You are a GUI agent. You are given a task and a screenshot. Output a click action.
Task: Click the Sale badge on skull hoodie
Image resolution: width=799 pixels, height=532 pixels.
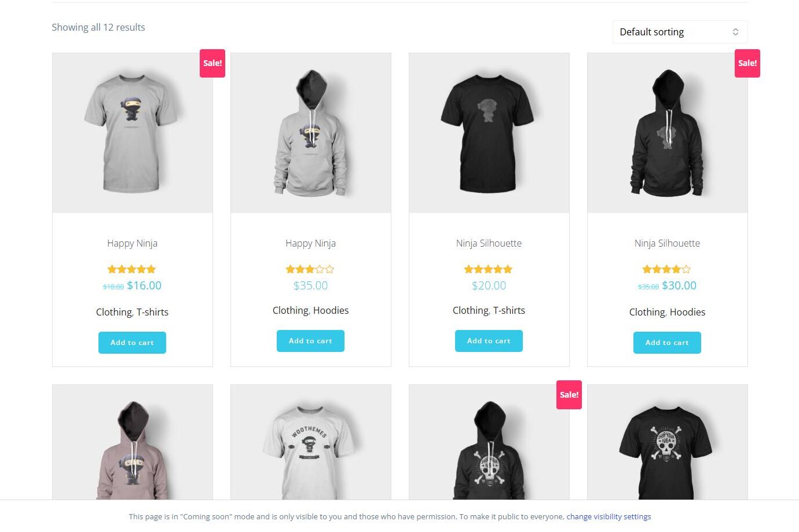pyautogui.click(x=569, y=395)
